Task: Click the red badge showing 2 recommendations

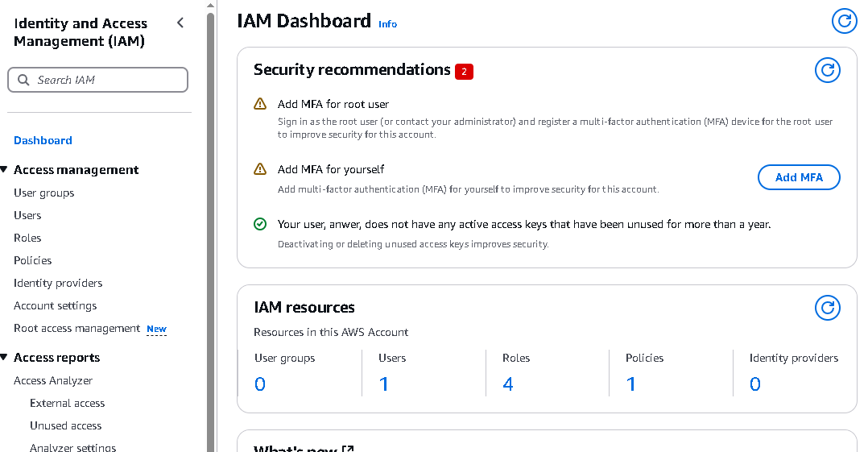Action: coord(464,72)
